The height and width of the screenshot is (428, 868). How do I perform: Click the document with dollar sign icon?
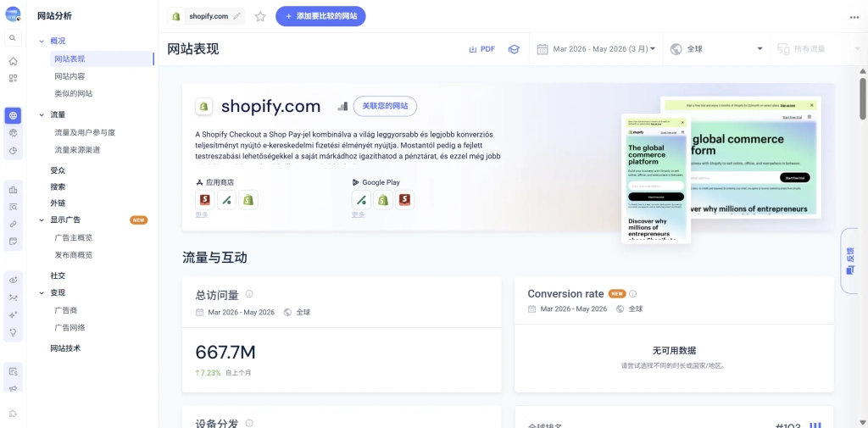point(13,371)
